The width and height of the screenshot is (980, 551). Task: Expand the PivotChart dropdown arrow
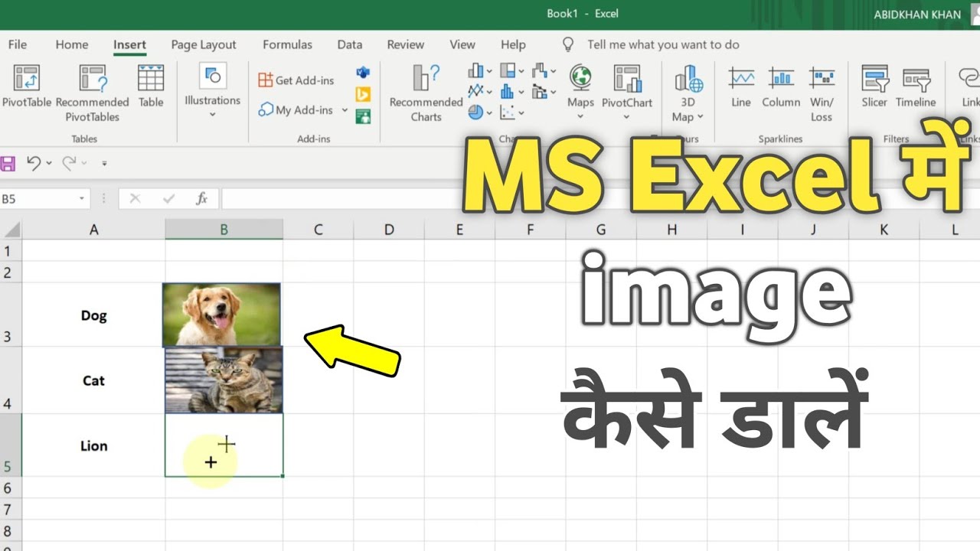coord(627,117)
